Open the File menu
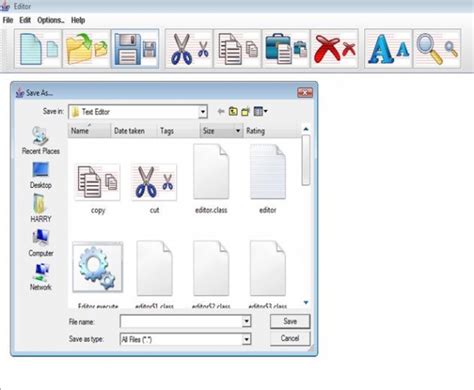 (x=8, y=20)
